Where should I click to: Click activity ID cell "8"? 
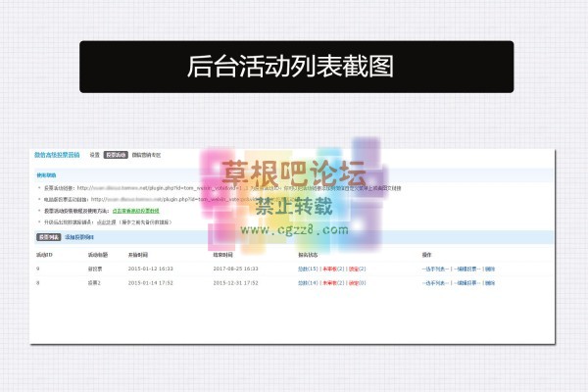[x=37, y=283]
